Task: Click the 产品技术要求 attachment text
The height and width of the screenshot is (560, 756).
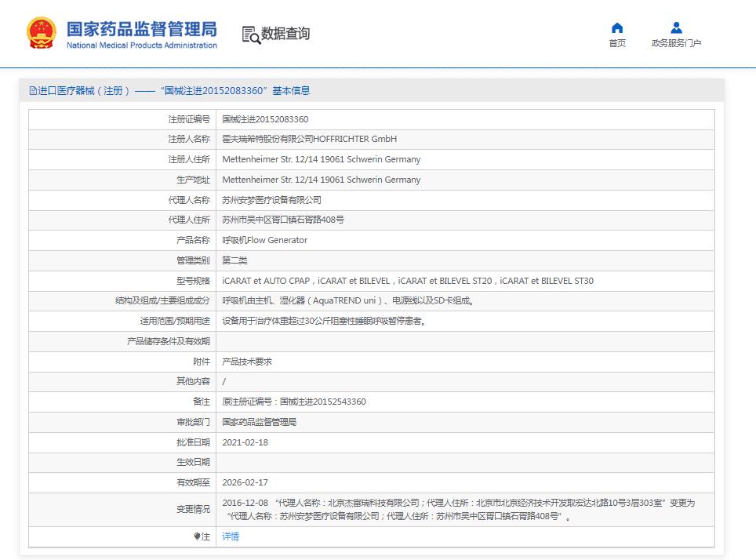Action: tap(247, 362)
